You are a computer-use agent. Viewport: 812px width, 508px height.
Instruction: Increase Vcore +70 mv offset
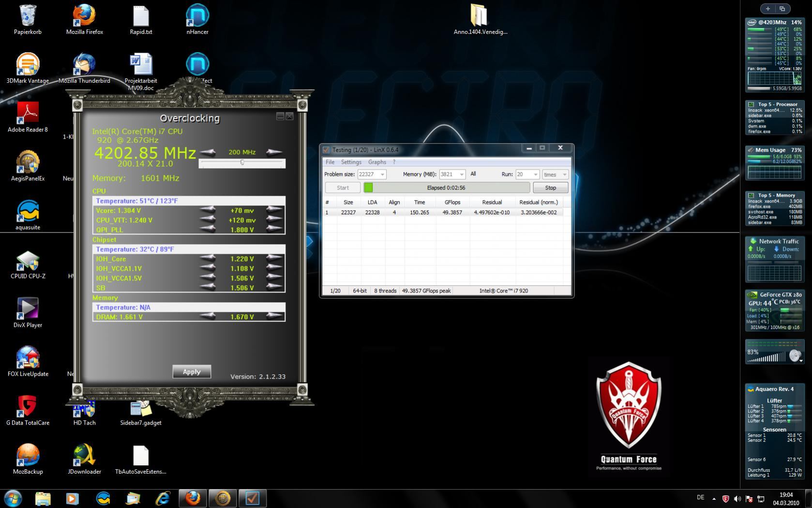tap(274, 210)
